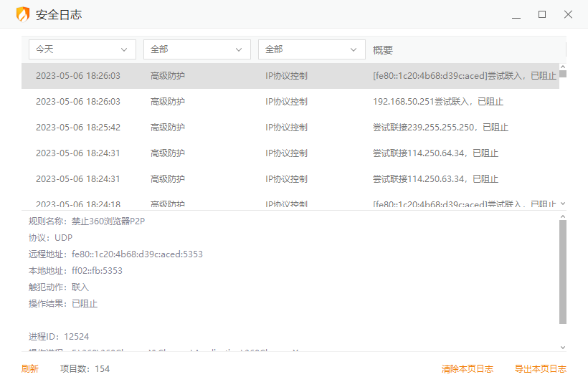Click 清除本页日志 link
Screen dimensions: 588x387
(x=468, y=369)
